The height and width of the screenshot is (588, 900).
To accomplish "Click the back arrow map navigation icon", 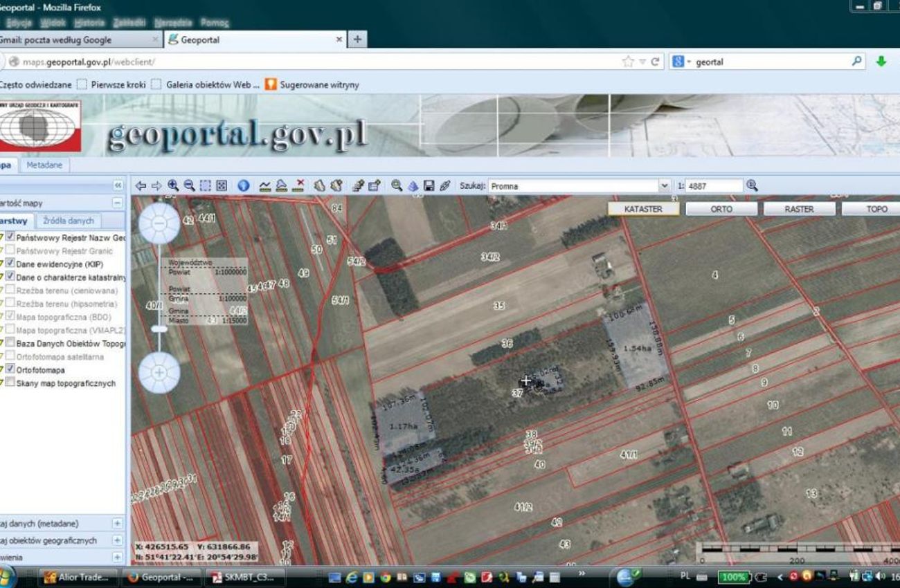I will [x=141, y=185].
